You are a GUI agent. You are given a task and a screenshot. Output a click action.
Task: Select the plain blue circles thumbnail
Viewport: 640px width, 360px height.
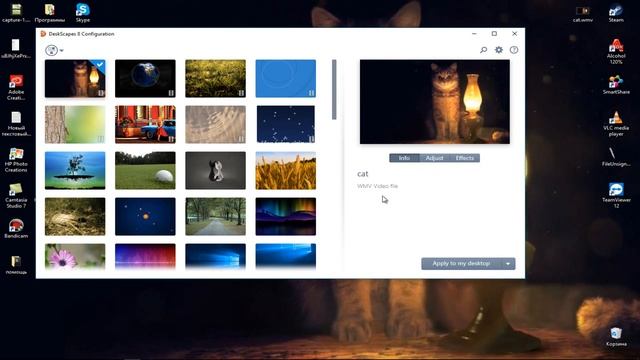coord(286,78)
